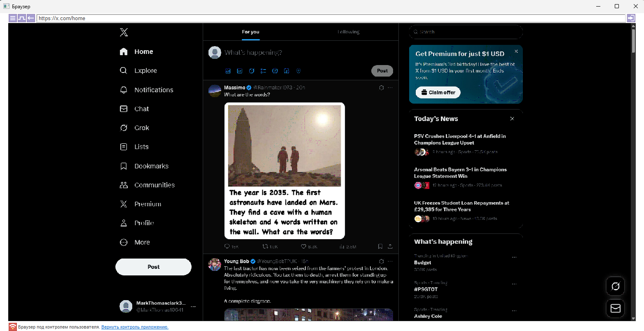Like Massimo's post with the heart icon
This screenshot has width=644, height=331.
(x=304, y=247)
